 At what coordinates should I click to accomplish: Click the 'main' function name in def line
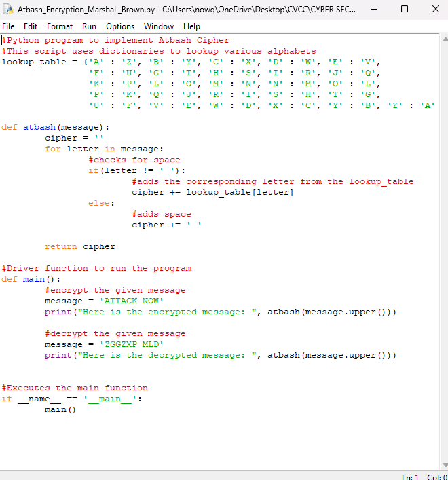(34, 280)
